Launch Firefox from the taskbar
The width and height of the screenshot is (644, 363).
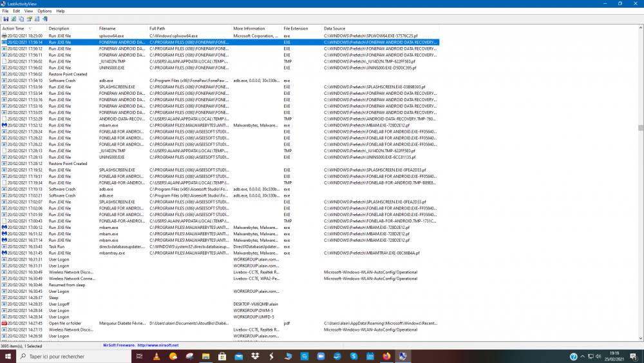pos(386,356)
